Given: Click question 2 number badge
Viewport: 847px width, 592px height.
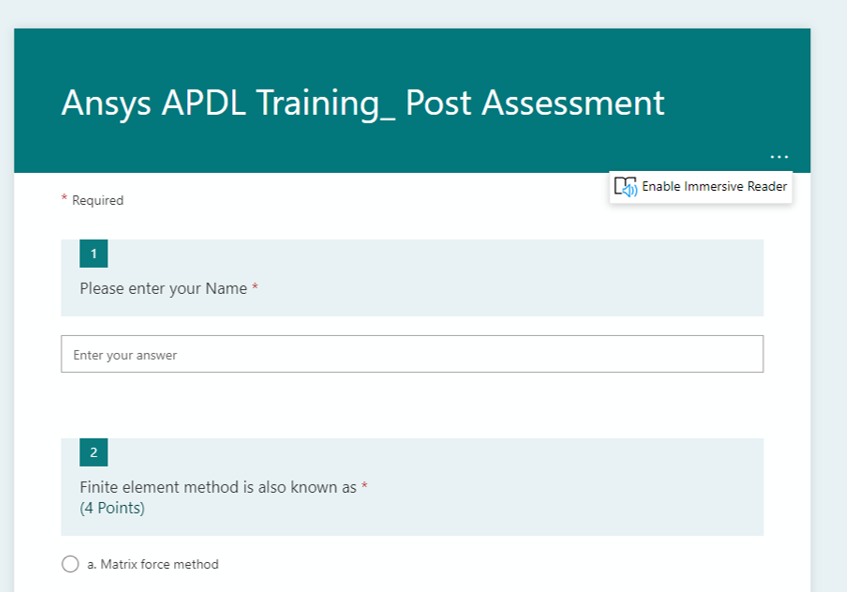Looking at the screenshot, I should [x=93, y=452].
